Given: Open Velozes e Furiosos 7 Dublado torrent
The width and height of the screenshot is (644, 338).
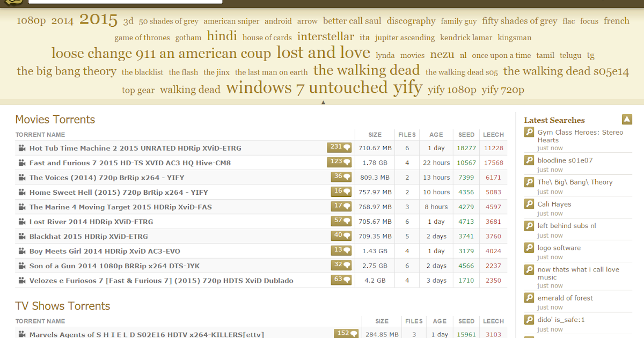Looking at the screenshot, I should click(162, 281).
